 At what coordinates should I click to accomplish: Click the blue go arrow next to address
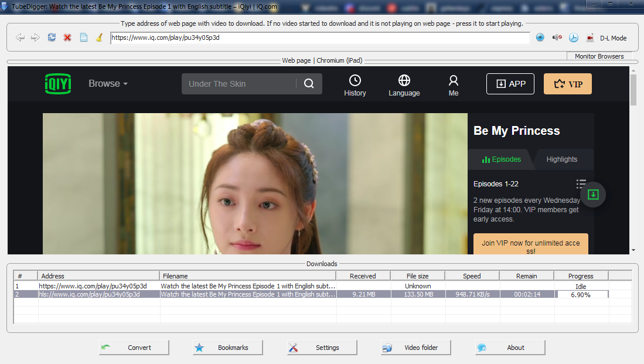coord(540,38)
